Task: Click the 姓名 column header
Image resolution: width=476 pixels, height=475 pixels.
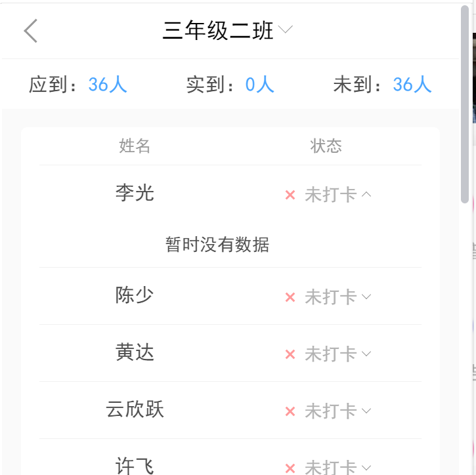Action: [x=135, y=146]
